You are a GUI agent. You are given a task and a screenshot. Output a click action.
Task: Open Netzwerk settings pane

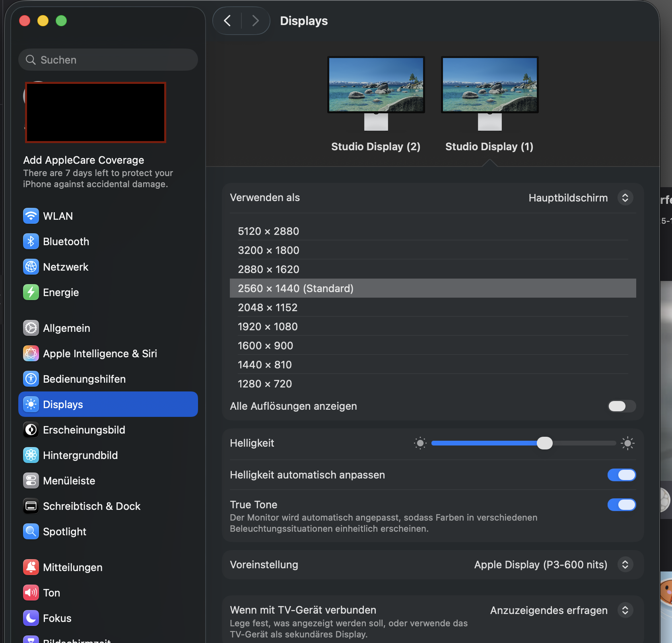(x=108, y=267)
